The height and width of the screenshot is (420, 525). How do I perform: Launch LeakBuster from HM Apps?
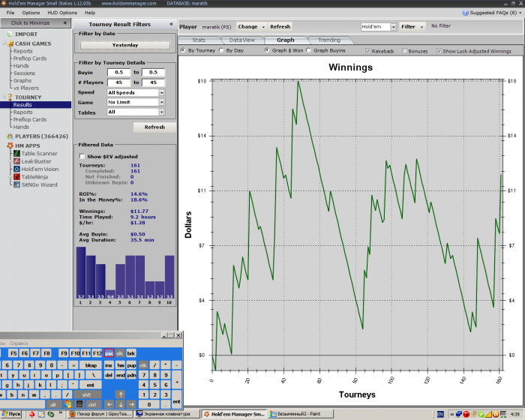pyautogui.click(x=36, y=161)
